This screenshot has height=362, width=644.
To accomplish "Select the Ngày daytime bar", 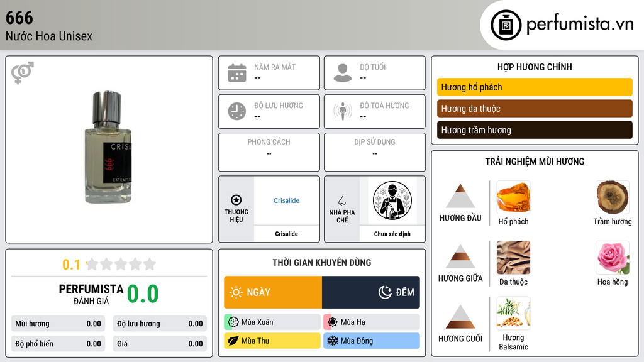I will point(273,292).
